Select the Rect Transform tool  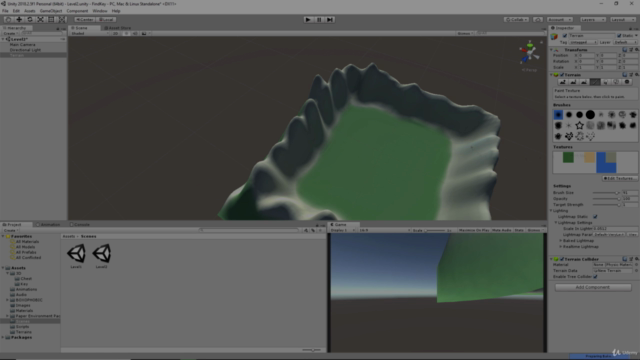pyautogui.click(x=51, y=20)
